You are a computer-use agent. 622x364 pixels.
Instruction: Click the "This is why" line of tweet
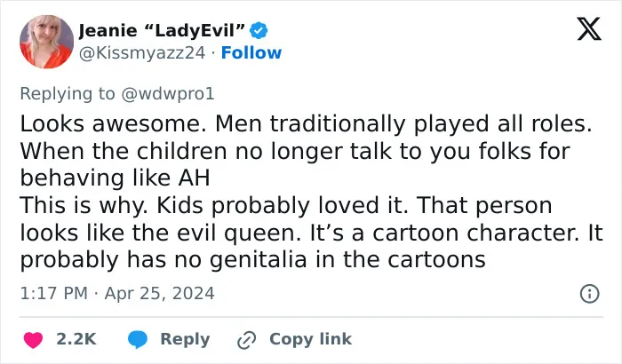coord(285,205)
